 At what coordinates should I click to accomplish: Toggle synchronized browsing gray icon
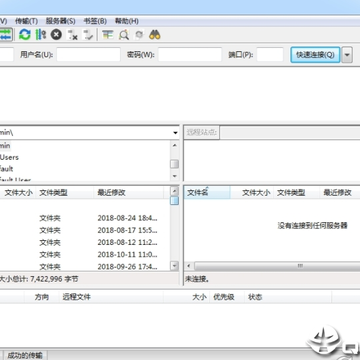click(139, 35)
